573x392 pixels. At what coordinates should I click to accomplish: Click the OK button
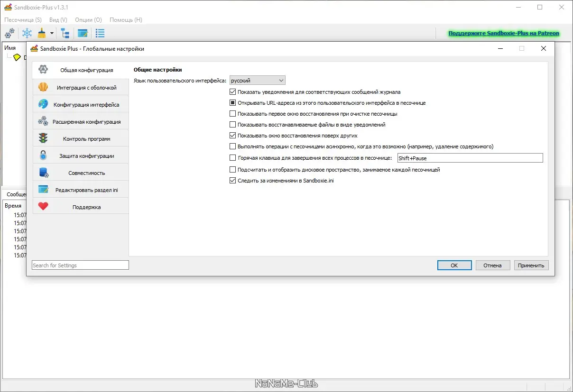pyautogui.click(x=454, y=265)
